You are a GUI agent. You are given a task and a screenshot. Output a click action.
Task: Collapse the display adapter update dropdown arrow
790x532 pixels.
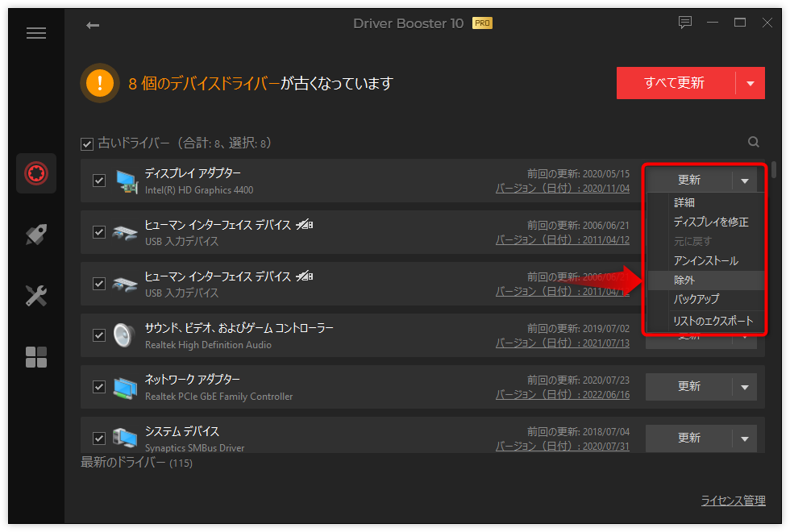coord(745,181)
